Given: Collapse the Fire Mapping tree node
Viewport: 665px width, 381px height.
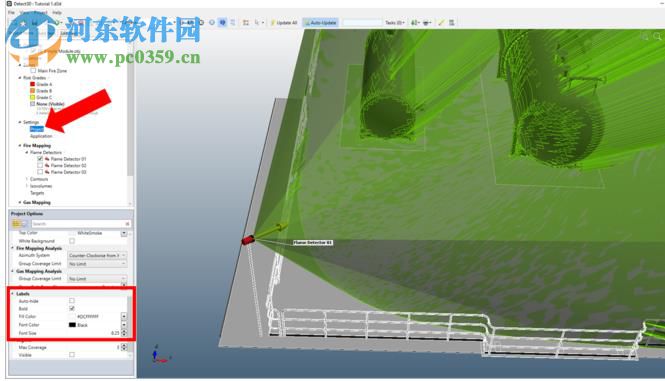Looking at the screenshot, I should click(20, 146).
